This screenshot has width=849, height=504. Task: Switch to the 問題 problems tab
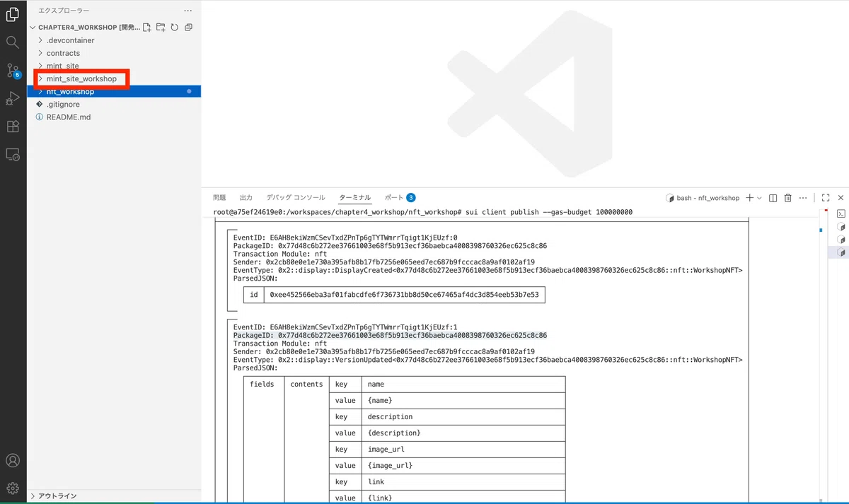click(219, 198)
